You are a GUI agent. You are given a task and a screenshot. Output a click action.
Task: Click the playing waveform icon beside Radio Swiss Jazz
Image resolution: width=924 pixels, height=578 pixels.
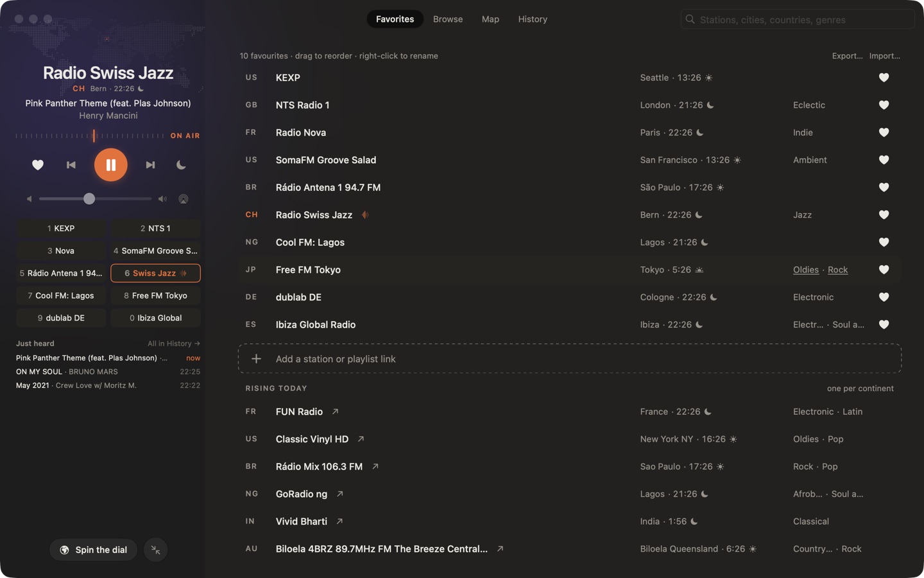pos(365,215)
